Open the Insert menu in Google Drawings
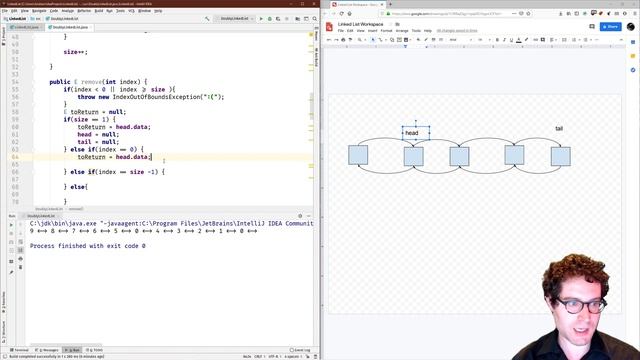Viewport: 640px width, 360px height. coord(372,31)
